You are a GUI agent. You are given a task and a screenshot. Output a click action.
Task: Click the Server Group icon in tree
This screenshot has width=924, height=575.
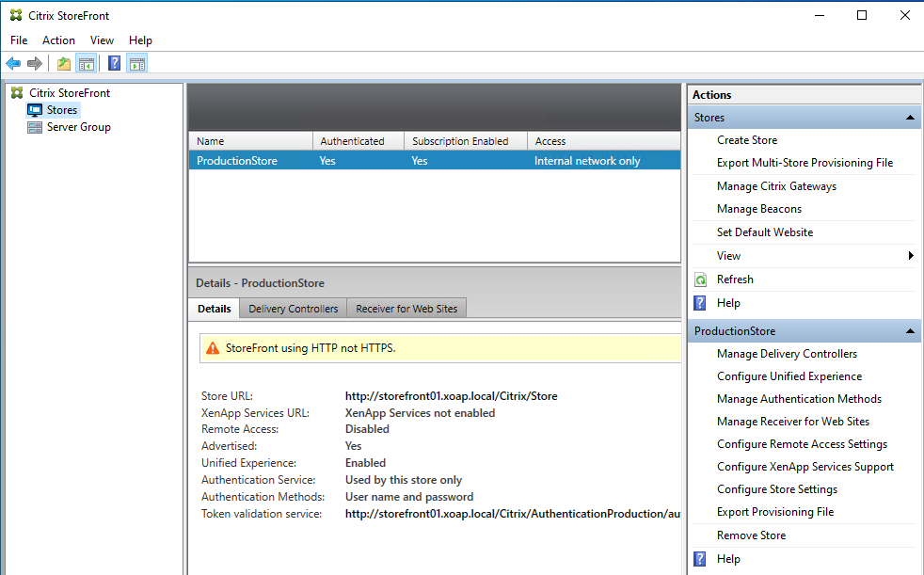(x=35, y=127)
